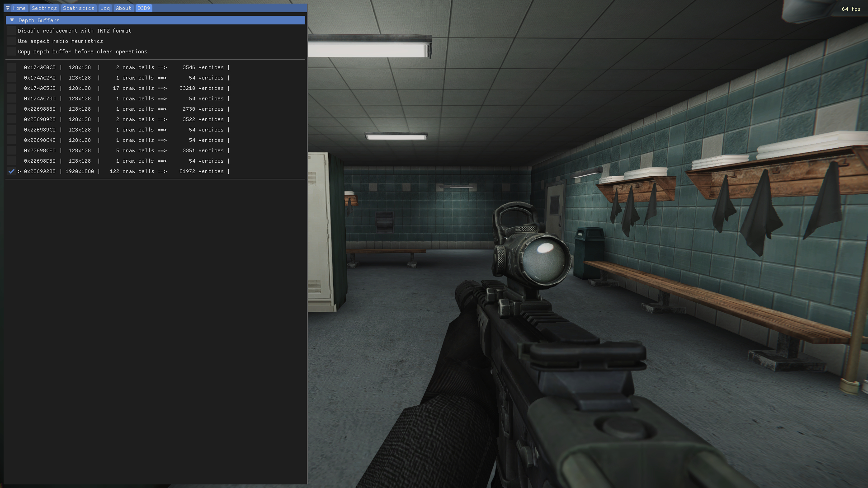Collapse the ReShade overlay window arrow
Image resolution: width=868 pixels, height=488 pixels.
tap(8, 8)
